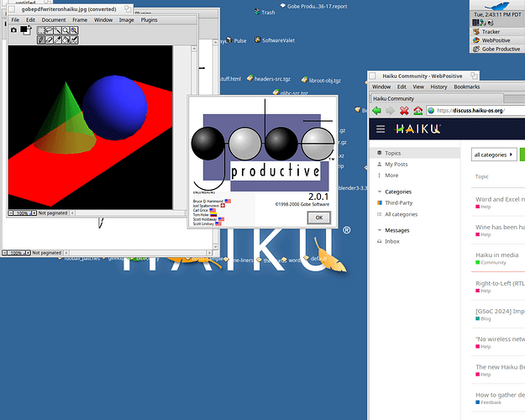Select the eraser tool
The width and height of the screenshot is (525, 420).
pos(50,39)
